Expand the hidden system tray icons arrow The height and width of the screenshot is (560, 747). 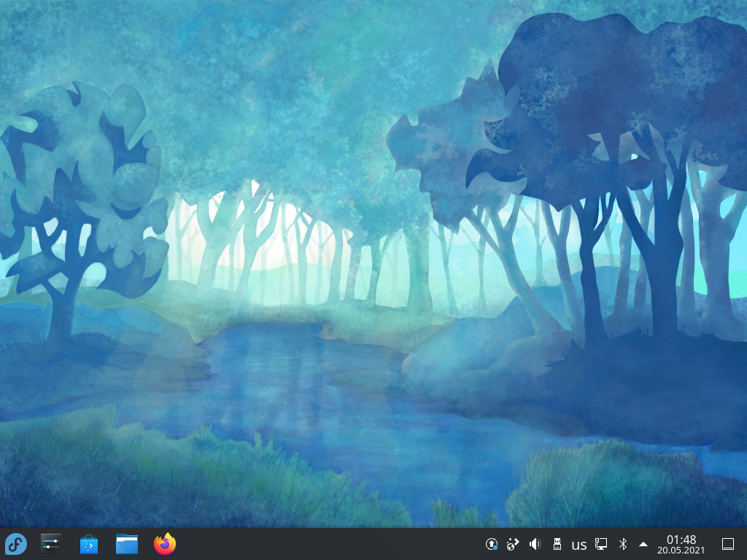(x=643, y=544)
